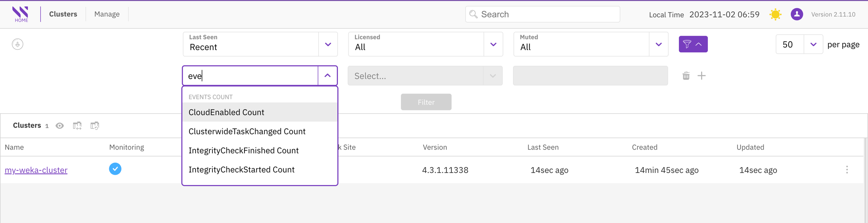
Task: Open the my-weka-cluster link
Action: click(x=36, y=170)
